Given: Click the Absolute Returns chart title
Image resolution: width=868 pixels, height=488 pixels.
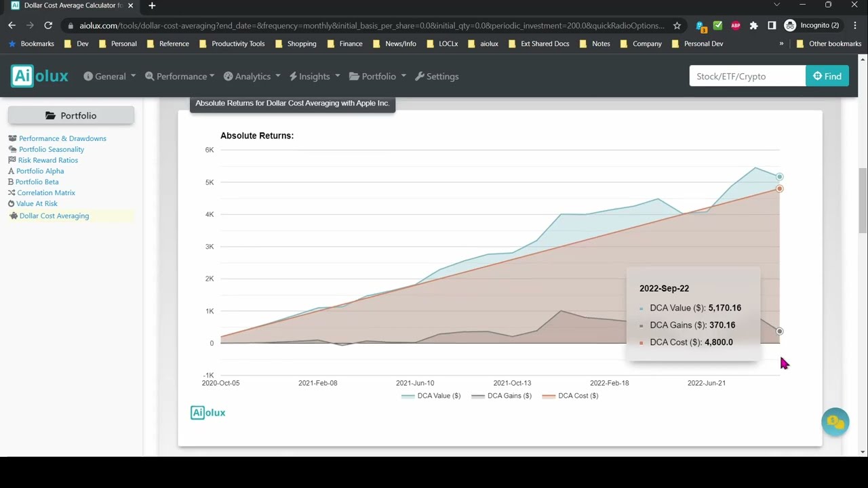Looking at the screenshot, I should (257, 136).
